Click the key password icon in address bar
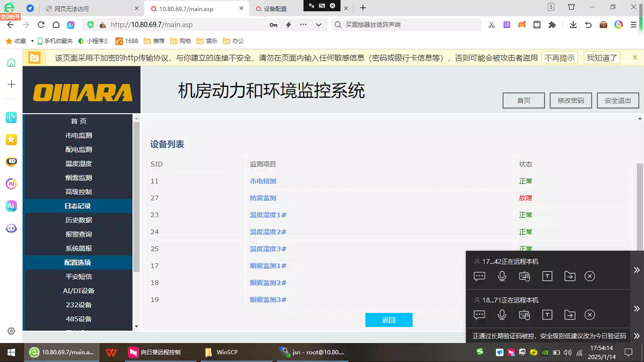Viewport: 644px width, 362px height. pos(273,25)
